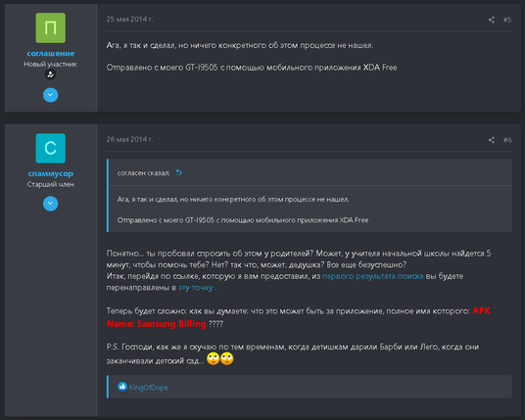This screenshot has width=525, height=420.
Task: Follow the первого результата поиска link
Action: [372, 276]
